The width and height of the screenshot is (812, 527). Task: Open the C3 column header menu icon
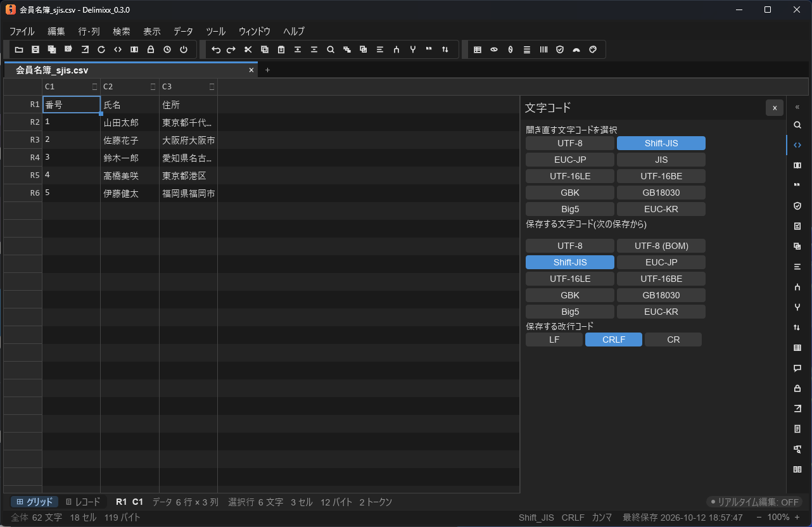tap(212, 87)
